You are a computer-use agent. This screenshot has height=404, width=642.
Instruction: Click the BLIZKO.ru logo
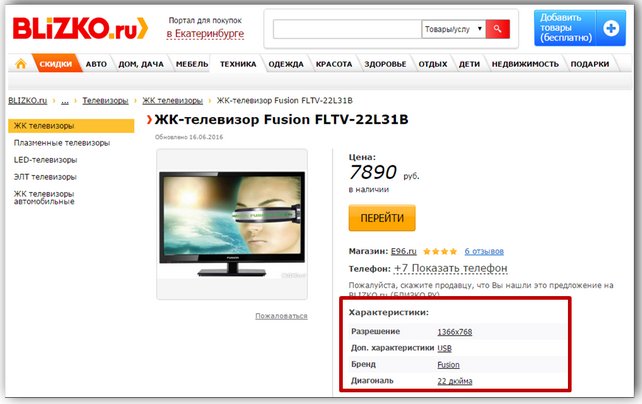coord(80,28)
